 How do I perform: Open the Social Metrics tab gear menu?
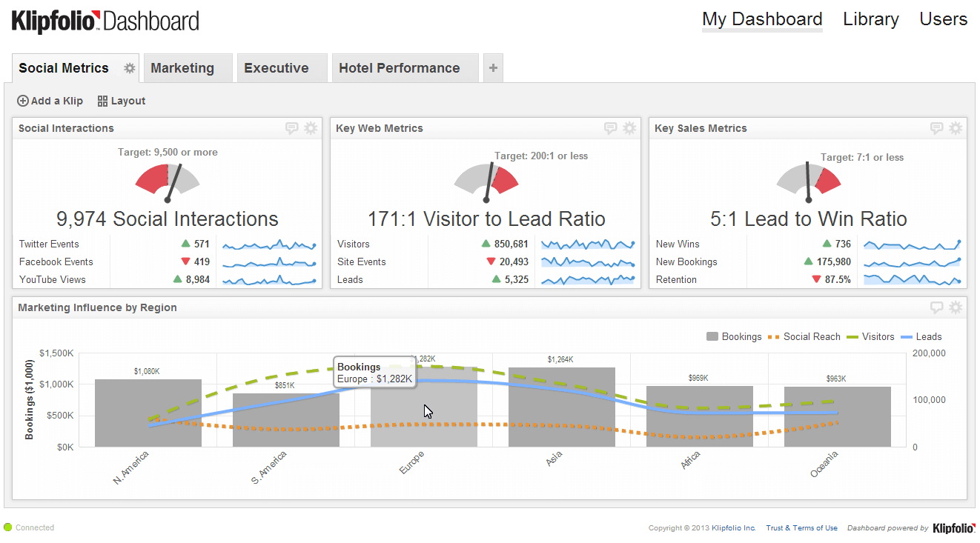(128, 67)
